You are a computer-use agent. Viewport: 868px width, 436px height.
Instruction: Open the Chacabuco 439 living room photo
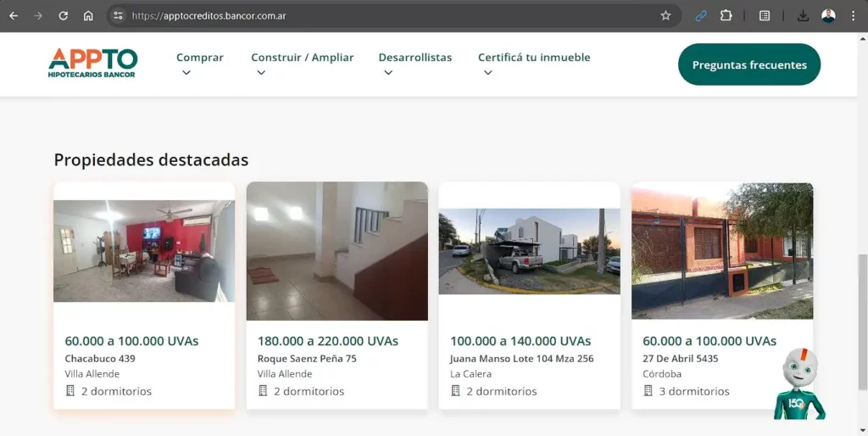click(144, 251)
